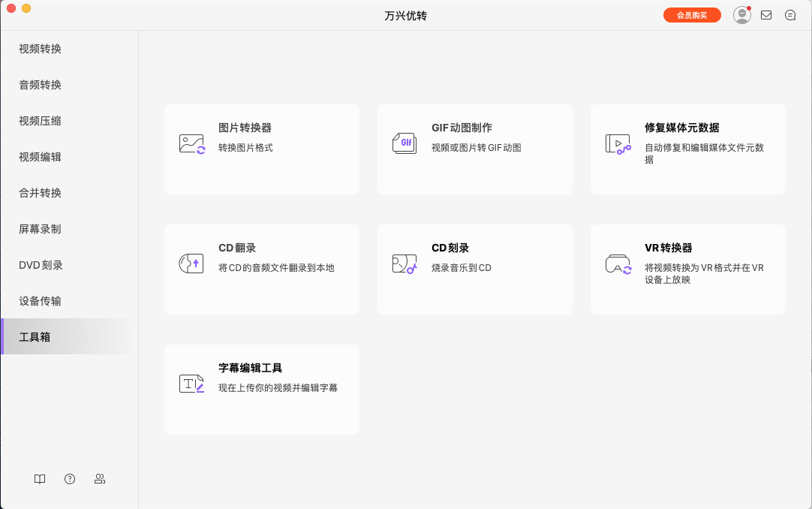Image resolution: width=812 pixels, height=509 pixels.
Task: Click the 修复媒体元数据 tool icon
Action: [x=618, y=143]
